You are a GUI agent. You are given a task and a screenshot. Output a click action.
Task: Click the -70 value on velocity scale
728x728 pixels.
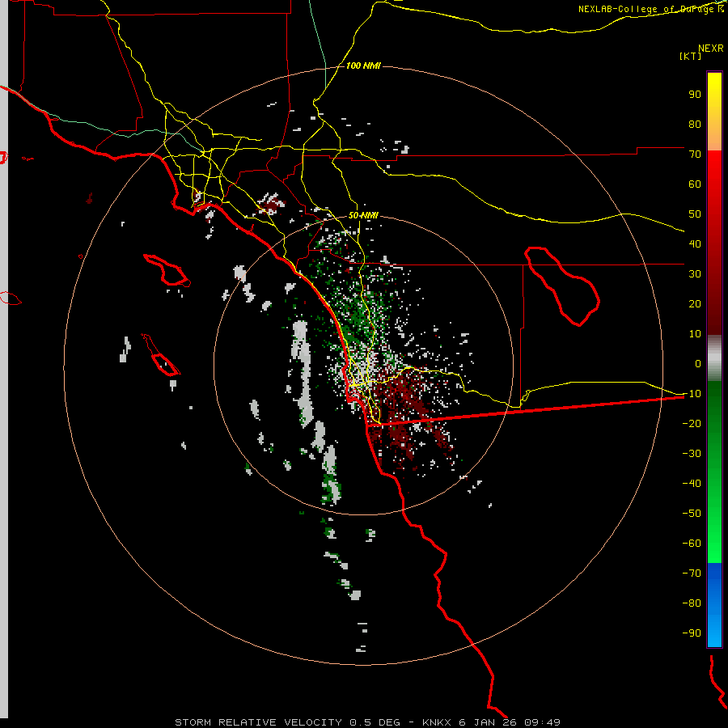pyautogui.click(x=692, y=573)
